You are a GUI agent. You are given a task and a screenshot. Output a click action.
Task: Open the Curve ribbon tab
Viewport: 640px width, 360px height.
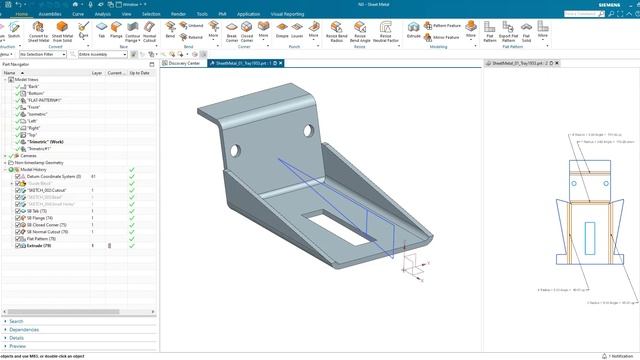coord(78,14)
